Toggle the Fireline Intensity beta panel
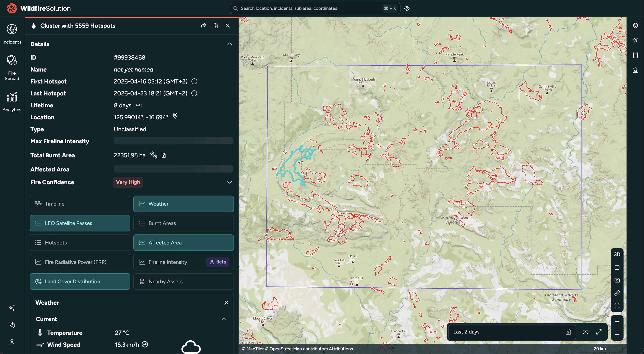 (x=184, y=262)
